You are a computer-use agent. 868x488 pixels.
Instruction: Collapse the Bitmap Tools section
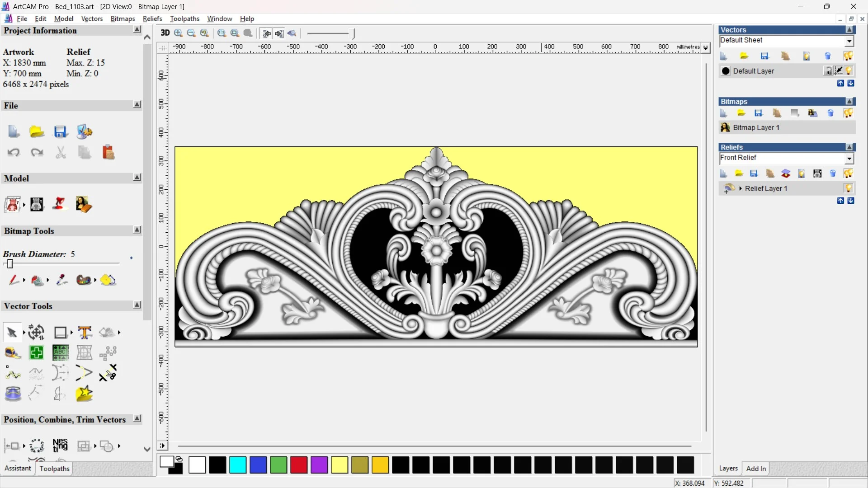pos(137,230)
